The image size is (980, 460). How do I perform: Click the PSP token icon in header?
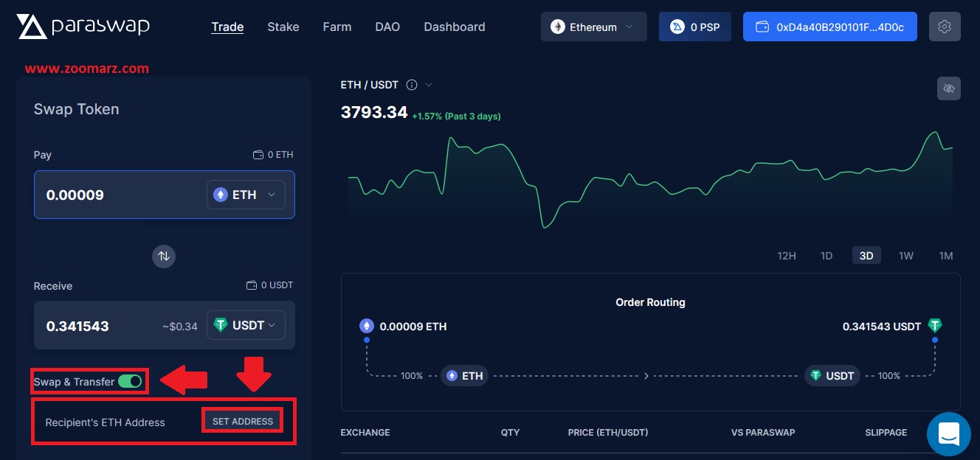click(x=677, y=27)
